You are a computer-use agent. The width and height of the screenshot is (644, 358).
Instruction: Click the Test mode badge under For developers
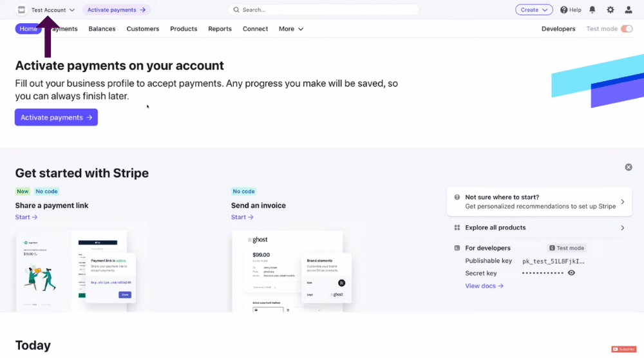pos(567,248)
